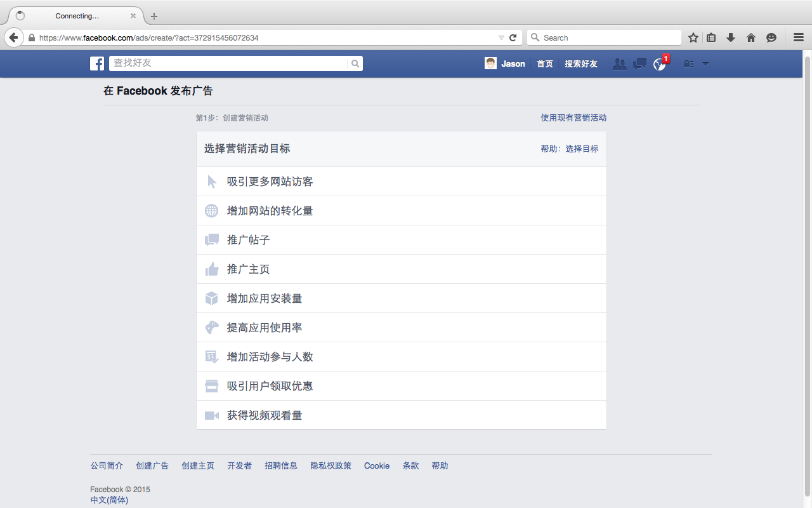Click the vertical page scrollbar
Screen dimensions: 812x508
[808, 276]
